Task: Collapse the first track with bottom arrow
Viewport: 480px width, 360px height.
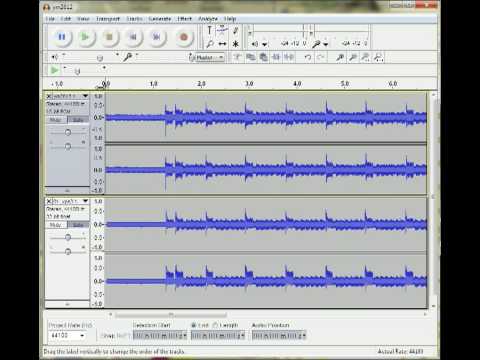Action: pos(67,191)
